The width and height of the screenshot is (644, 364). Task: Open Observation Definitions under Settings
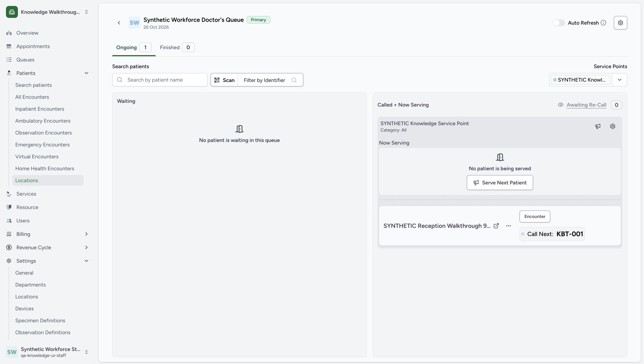click(x=48, y=332)
